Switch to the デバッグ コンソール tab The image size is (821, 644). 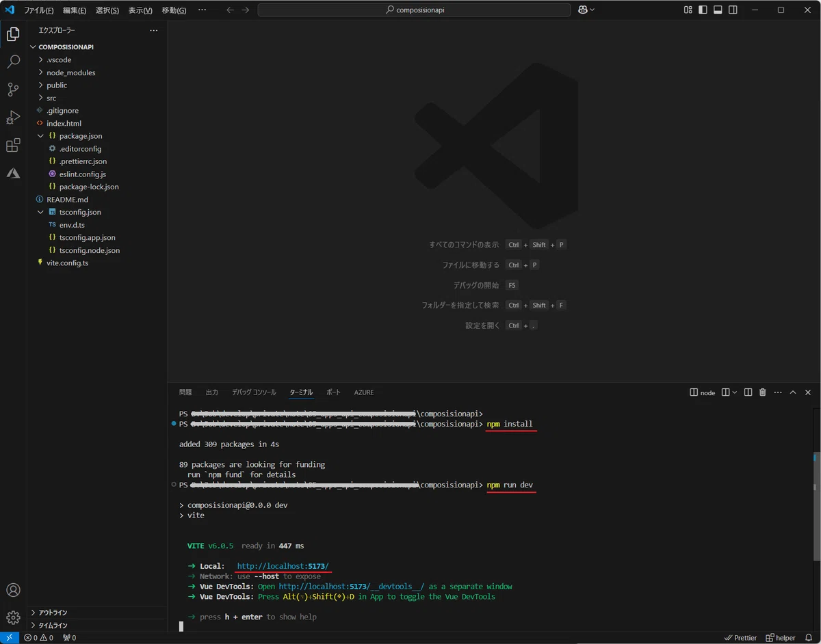point(254,392)
